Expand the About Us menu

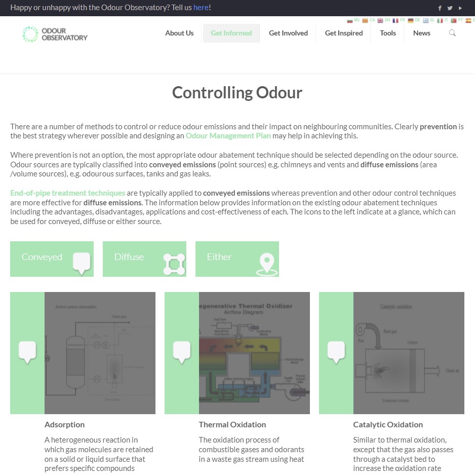pyautogui.click(x=179, y=33)
